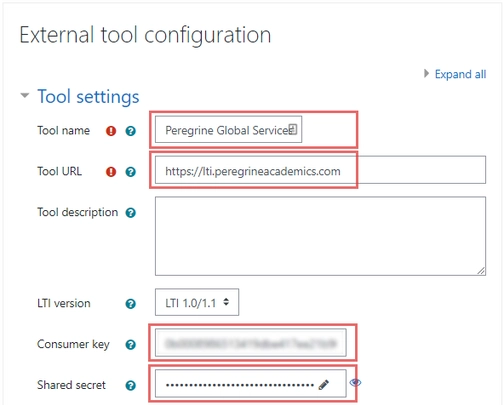
Task: Click required icon beside Tool URL
Action: tap(111, 172)
